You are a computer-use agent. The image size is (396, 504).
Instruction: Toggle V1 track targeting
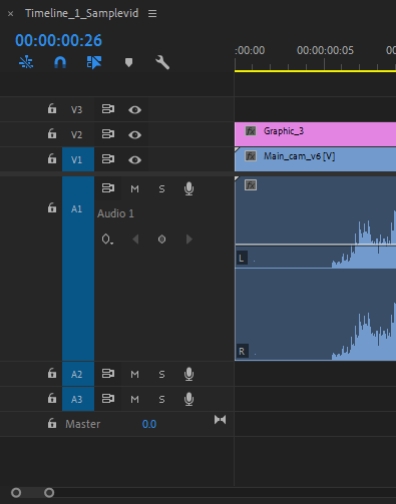coord(78,159)
